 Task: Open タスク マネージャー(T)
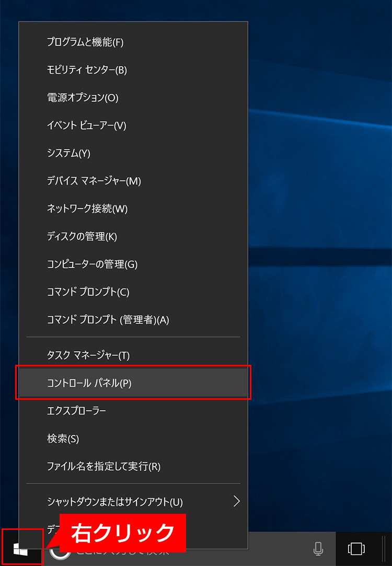coord(133,355)
